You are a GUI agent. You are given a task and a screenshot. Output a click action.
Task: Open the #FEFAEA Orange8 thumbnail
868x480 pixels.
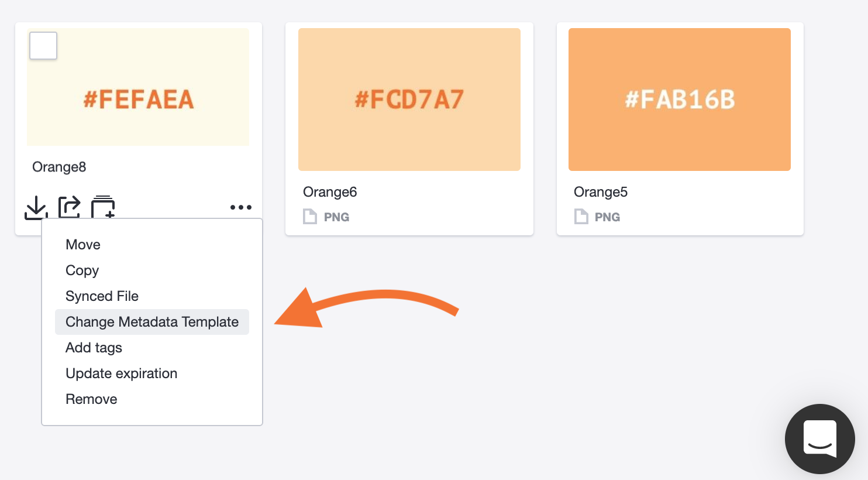point(138,87)
